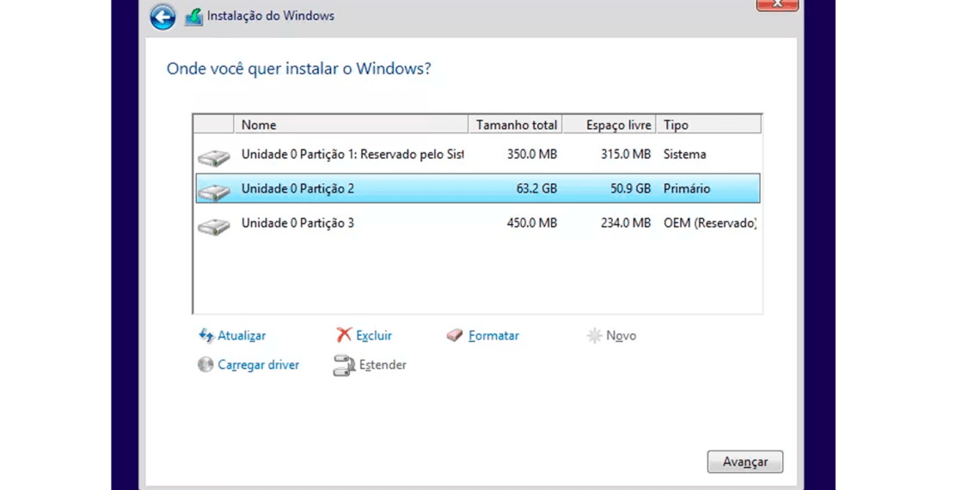This screenshot has height=490, width=980.
Task: Click the Windows setup icon in title bar
Action: [193, 17]
